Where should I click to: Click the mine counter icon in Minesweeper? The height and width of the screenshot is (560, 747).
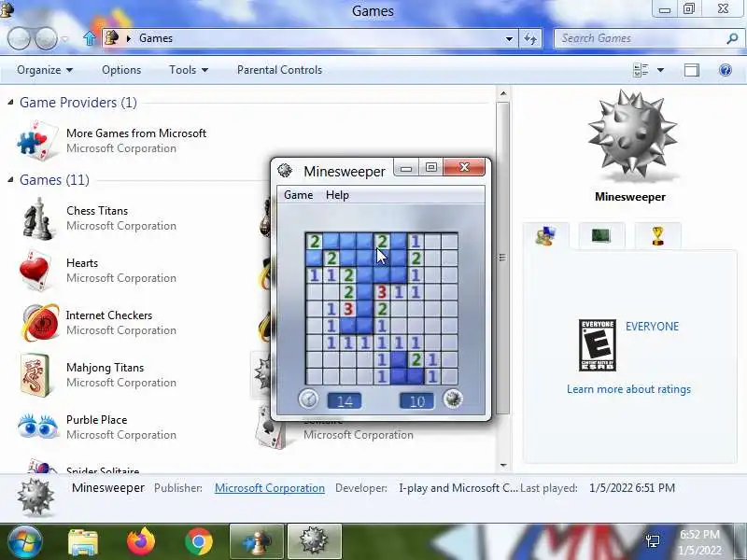coord(453,399)
